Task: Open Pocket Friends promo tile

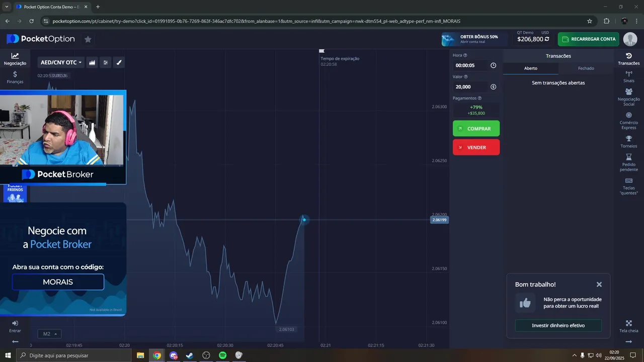Action: coord(15,194)
